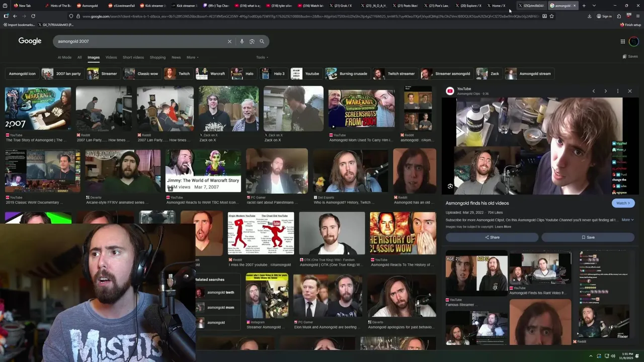Switch to the All results tab
This screenshot has height=362, width=644.
pyautogui.click(x=79, y=57)
